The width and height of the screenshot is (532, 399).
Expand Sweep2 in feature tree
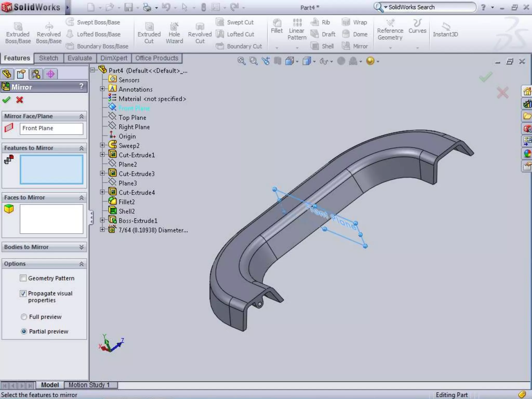tap(102, 145)
